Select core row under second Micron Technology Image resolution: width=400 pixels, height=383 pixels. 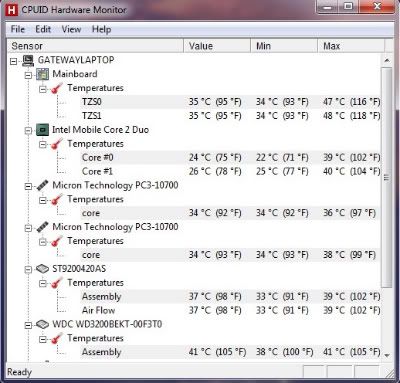point(231,255)
